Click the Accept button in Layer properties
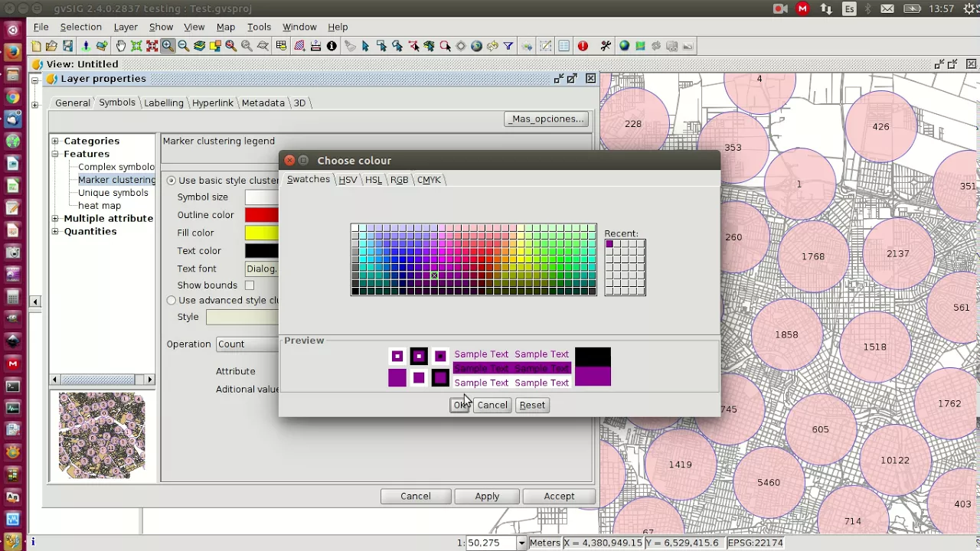 [559, 496]
